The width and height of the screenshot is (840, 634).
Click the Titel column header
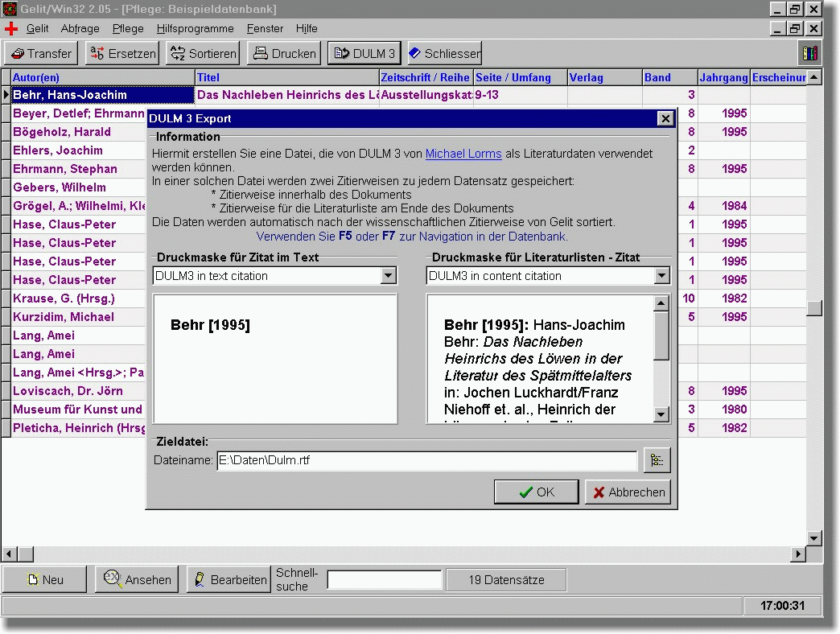pos(287,78)
